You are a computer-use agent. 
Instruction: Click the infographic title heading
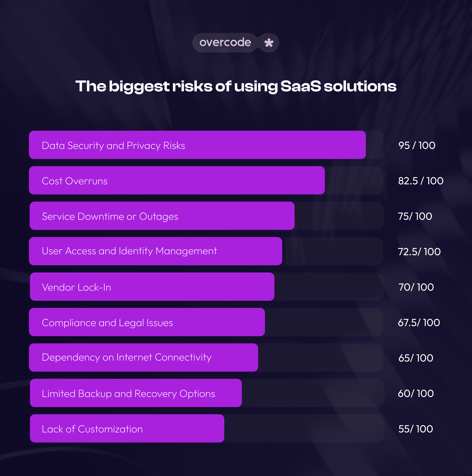coord(236,86)
